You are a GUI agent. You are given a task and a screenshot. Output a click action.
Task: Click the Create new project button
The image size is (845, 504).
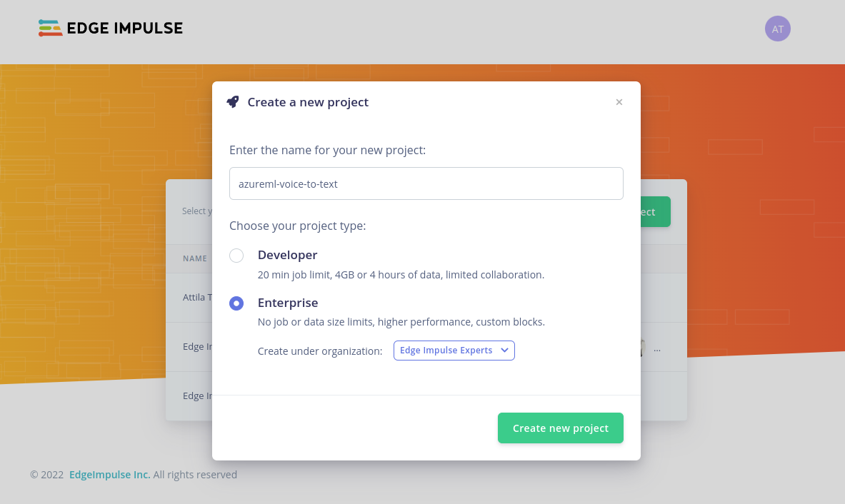[x=560, y=428]
